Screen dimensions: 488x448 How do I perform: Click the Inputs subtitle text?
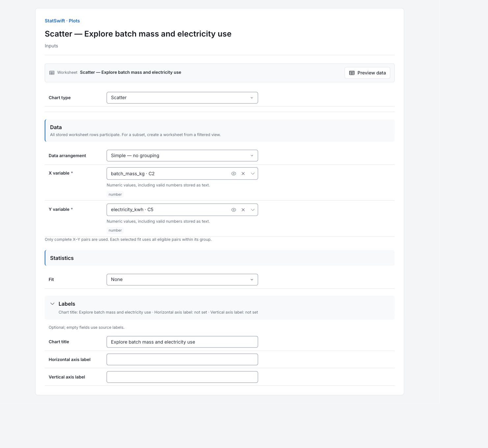coord(51,46)
